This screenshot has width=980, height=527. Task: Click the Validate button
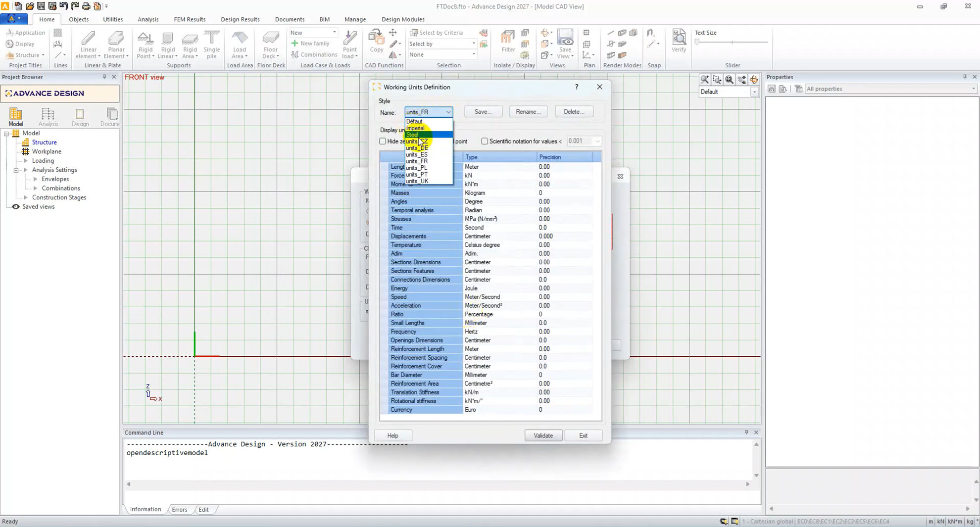pyautogui.click(x=543, y=435)
